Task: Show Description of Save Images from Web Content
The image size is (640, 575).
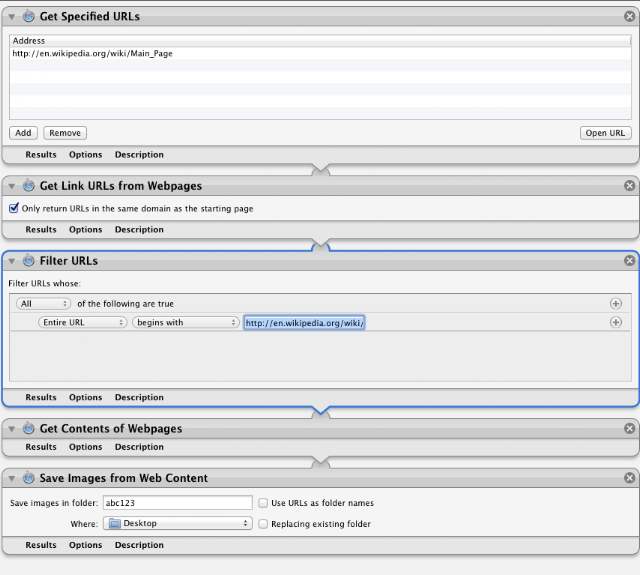Action: click(139, 545)
